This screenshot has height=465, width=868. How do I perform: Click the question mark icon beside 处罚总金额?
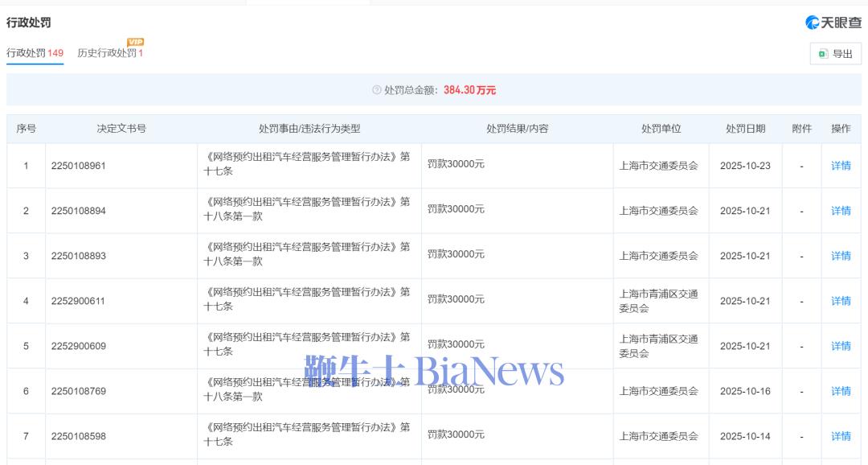click(377, 90)
